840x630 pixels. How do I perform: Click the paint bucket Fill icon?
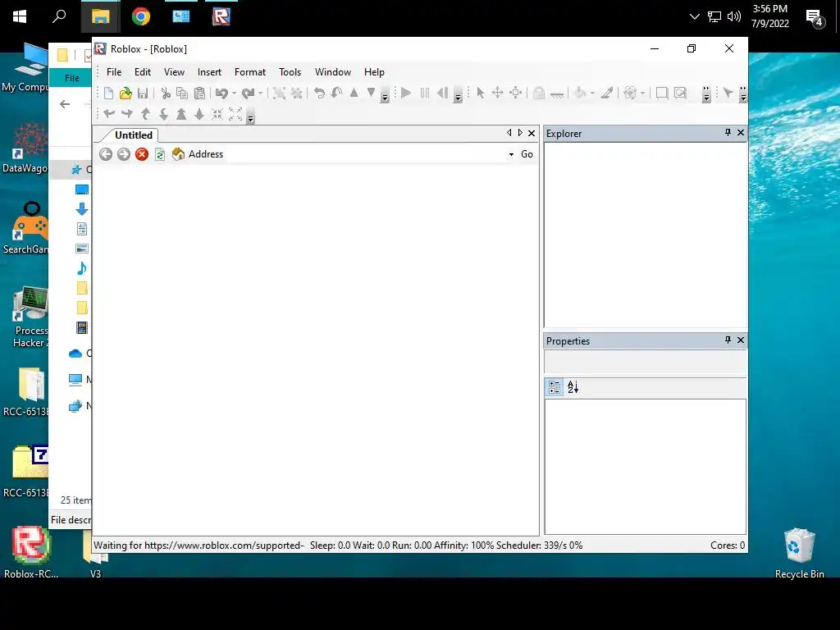580,94
